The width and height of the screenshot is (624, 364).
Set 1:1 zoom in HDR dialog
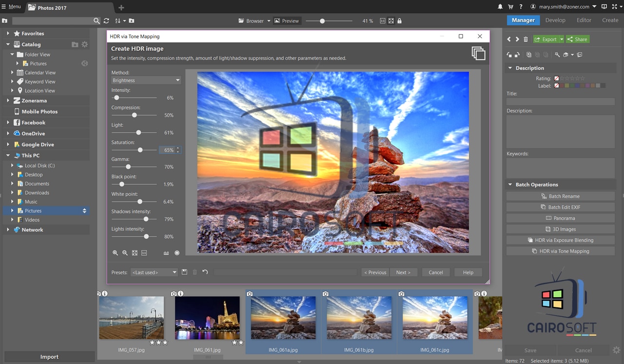click(144, 253)
